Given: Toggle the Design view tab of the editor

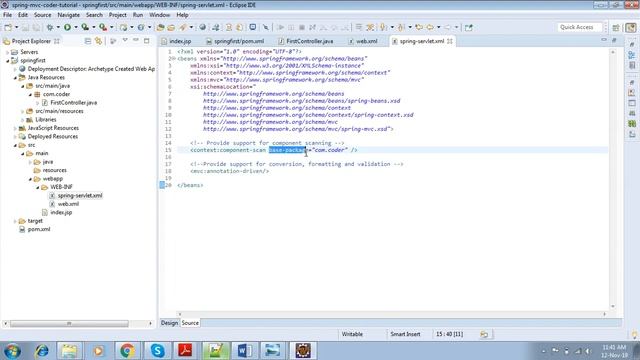Looking at the screenshot, I should 169,323.
